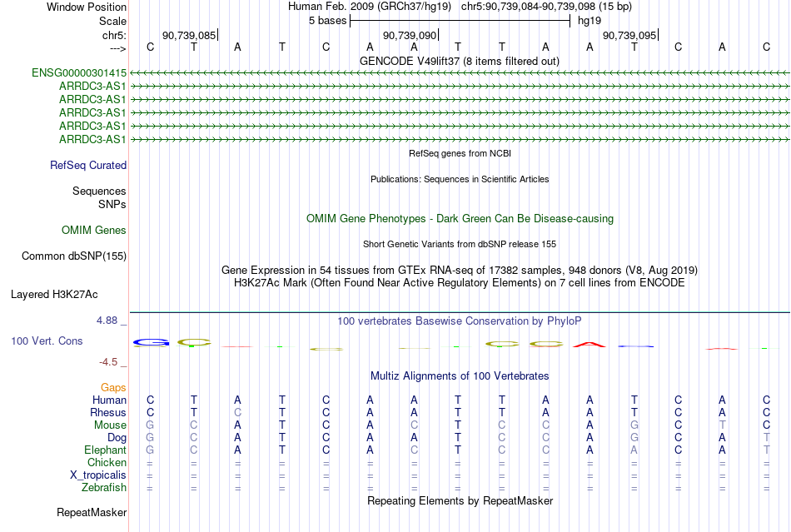Open the Layered H3K27Ac track label
Screen dimensions: 791x532
point(54,294)
